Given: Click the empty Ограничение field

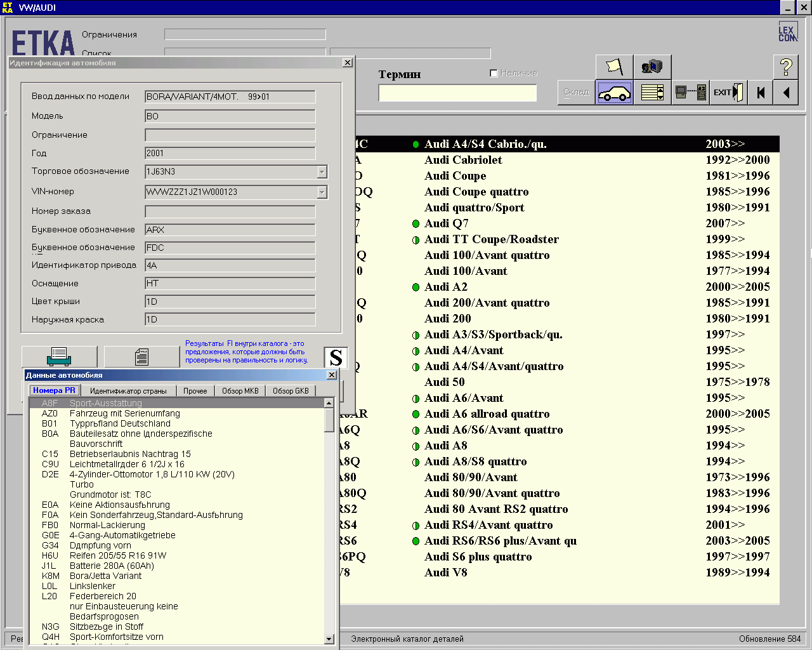Looking at the screenshot, I should pyautogui.click(x=230, y=135).
